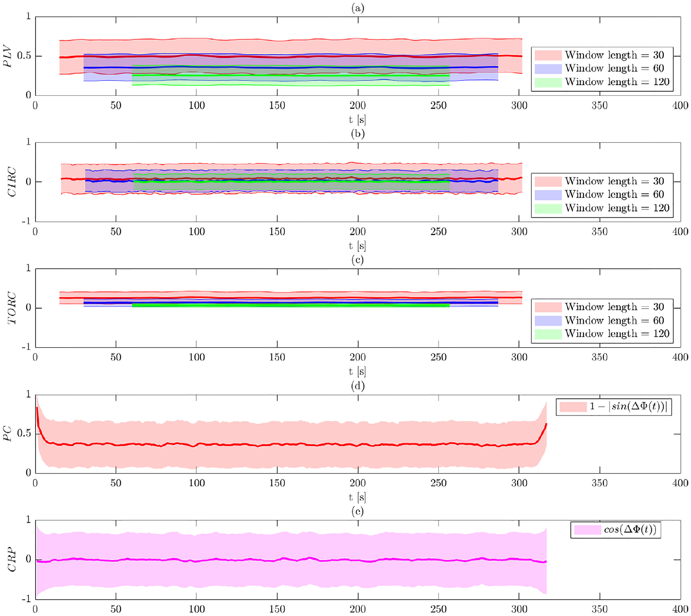Pick the green swatch in the TORC legend
Image resolution: width=691 pixels, height=616 pixels.
pos(548,334)
